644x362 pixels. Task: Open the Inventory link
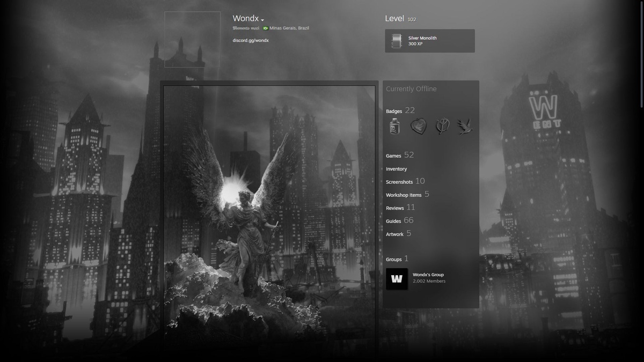click(x=397, y=169)
